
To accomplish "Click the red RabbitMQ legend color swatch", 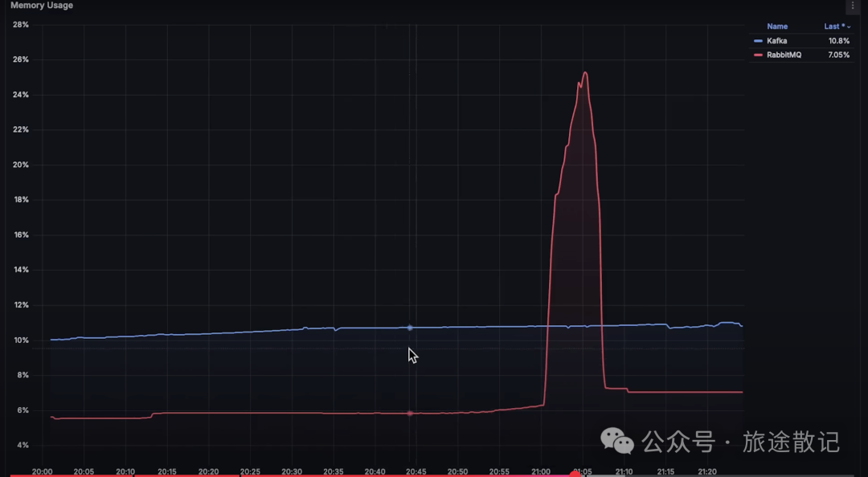I will click(759, 55).
